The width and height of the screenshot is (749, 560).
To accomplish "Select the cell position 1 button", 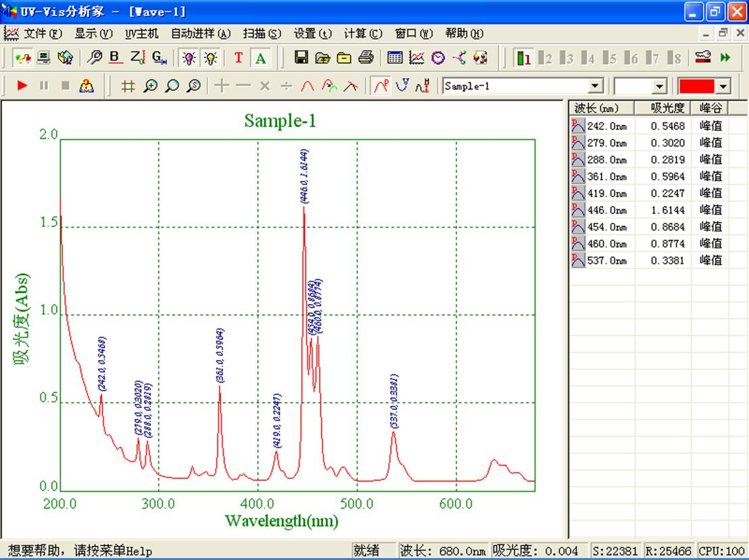I will click(523, 58).
